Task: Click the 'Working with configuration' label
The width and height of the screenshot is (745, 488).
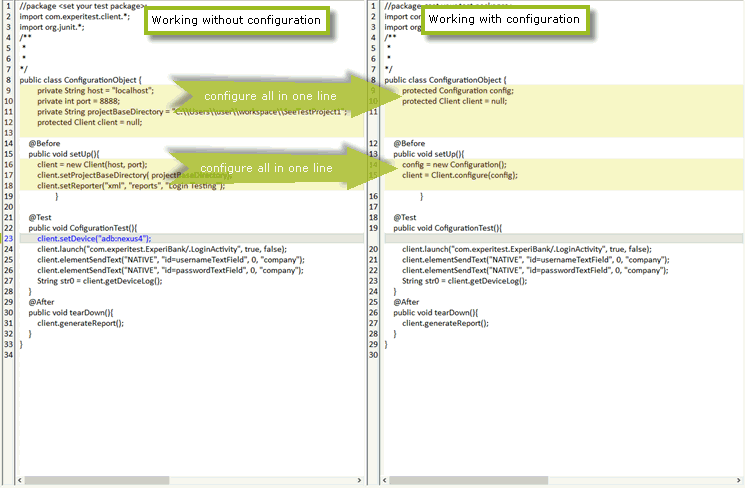Action: point(504,20)
